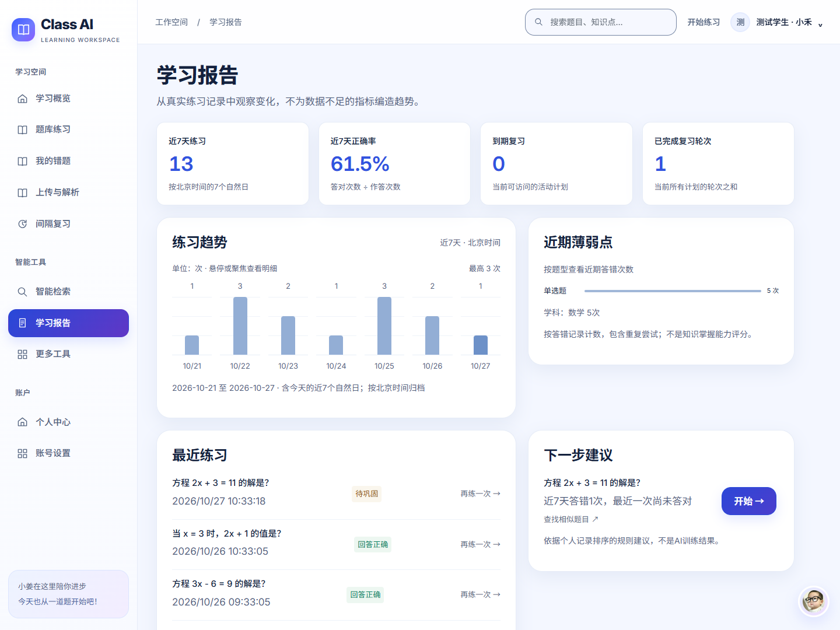The height and width of the screenshot is (630, 840).
Task: Click 再练一次 for 方程 3x - 6 = 9
Action: point(480,594)
